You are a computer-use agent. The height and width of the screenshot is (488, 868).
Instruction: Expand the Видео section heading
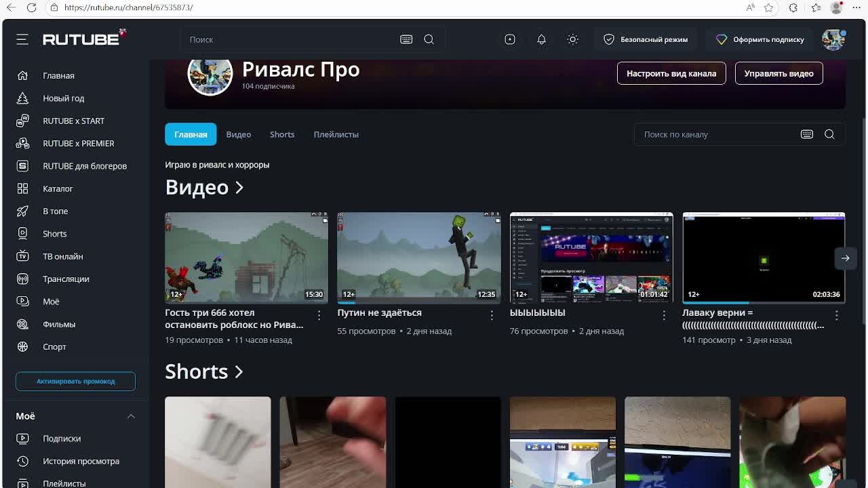click(204, 187)
